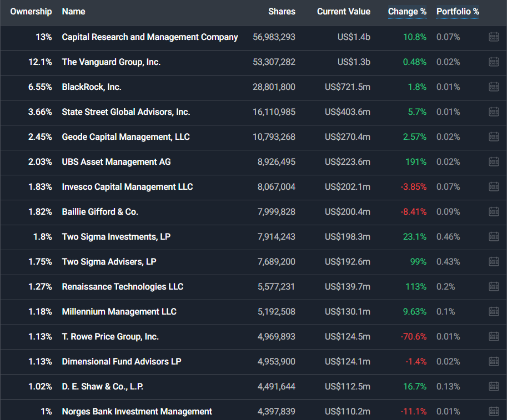Image resolution: width=507 pixels, height=420 pixels.
Task: Select Norges Bank Investment Management name
Action: (137, 411)
